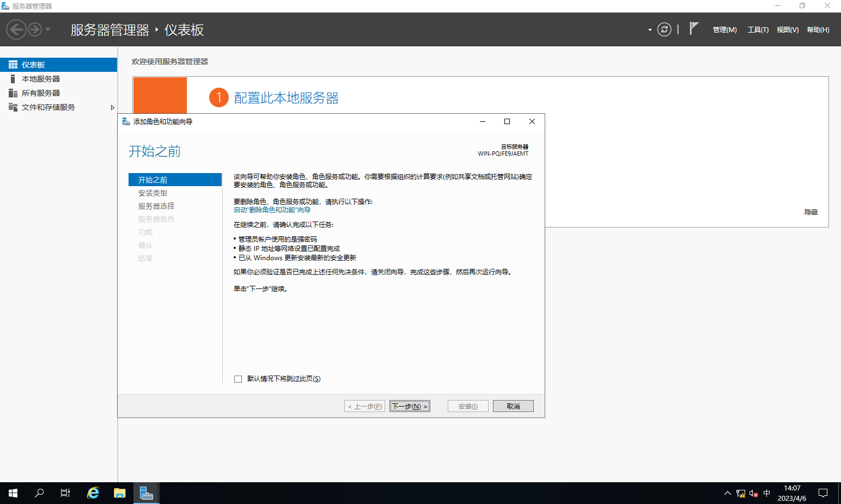Viewport: 841px width, 504px height.
Task: Check 默认情况下将跳过此页 checkbox
Action: coord(238,379)
